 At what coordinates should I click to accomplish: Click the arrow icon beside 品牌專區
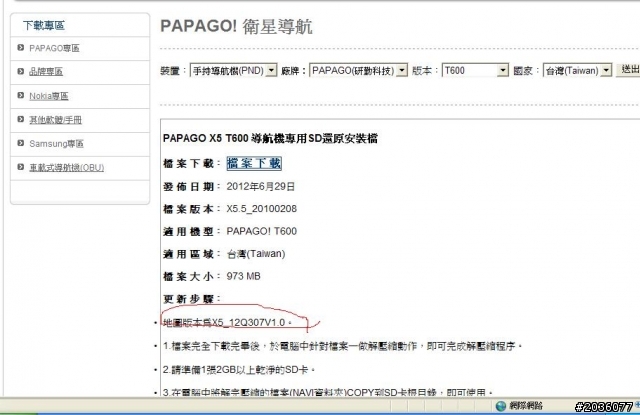[x=21, y=71]
